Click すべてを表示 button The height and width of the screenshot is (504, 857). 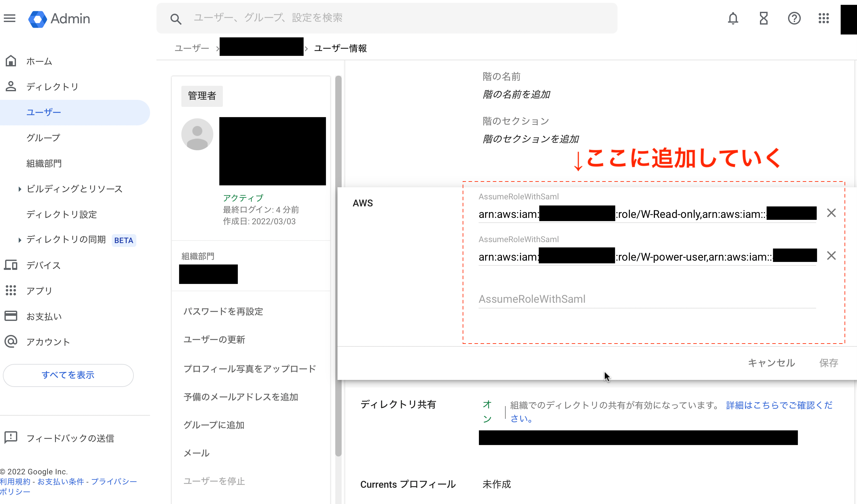[x=68, y=375]
